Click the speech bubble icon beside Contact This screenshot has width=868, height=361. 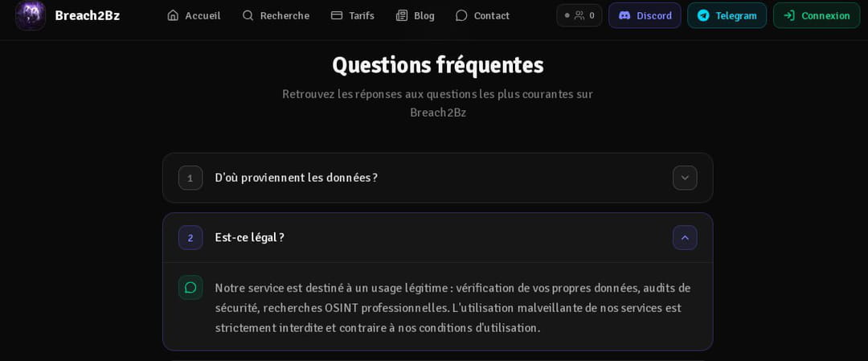coord(461,15)
